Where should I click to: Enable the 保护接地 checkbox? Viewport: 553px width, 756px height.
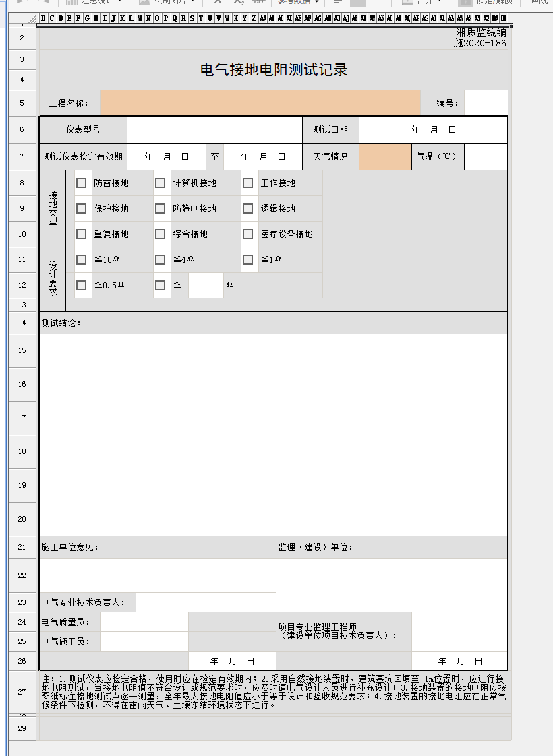(x=81, y=209)
